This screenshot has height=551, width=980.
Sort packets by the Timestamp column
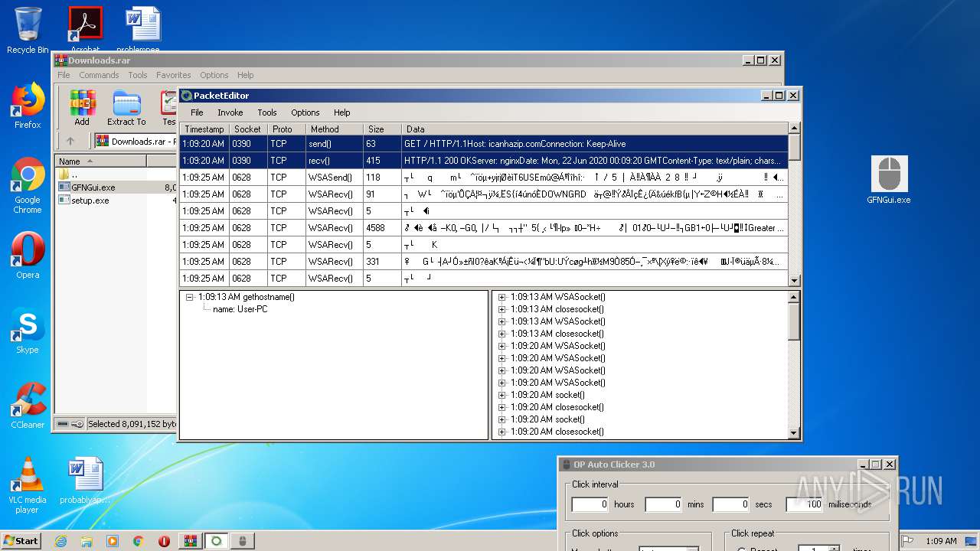click(204, 129)
